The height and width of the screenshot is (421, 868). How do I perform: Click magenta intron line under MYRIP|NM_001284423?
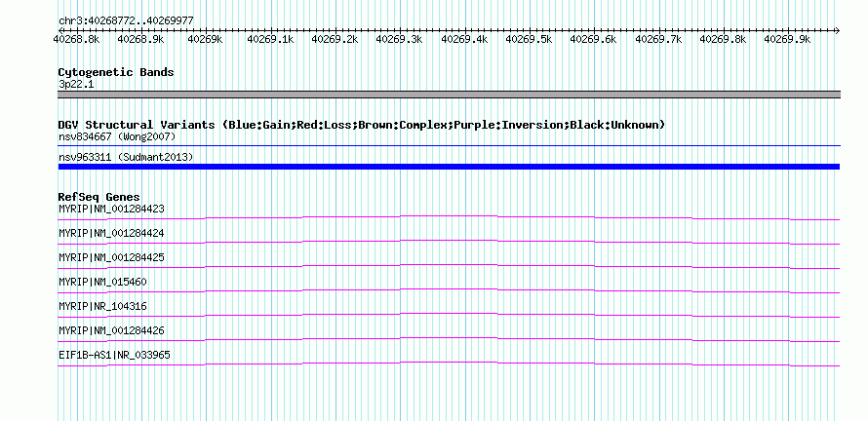pyautogui.click(x=449, y=215)
